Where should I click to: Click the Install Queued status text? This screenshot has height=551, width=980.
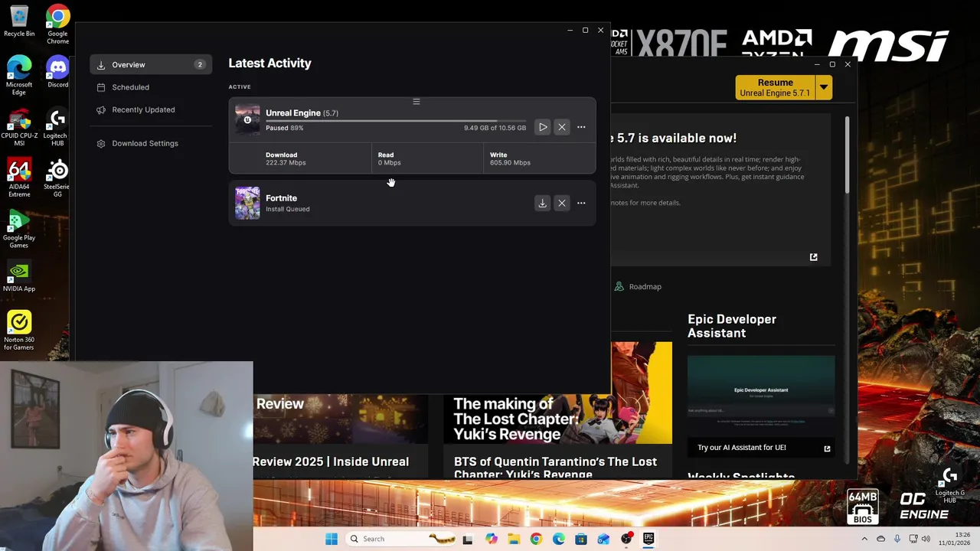coord(287,209)
